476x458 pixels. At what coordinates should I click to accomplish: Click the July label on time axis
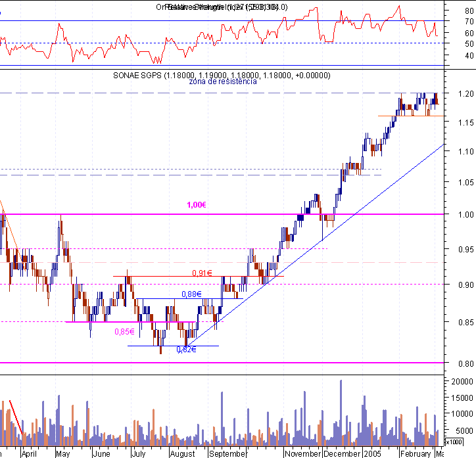[139, 454]
